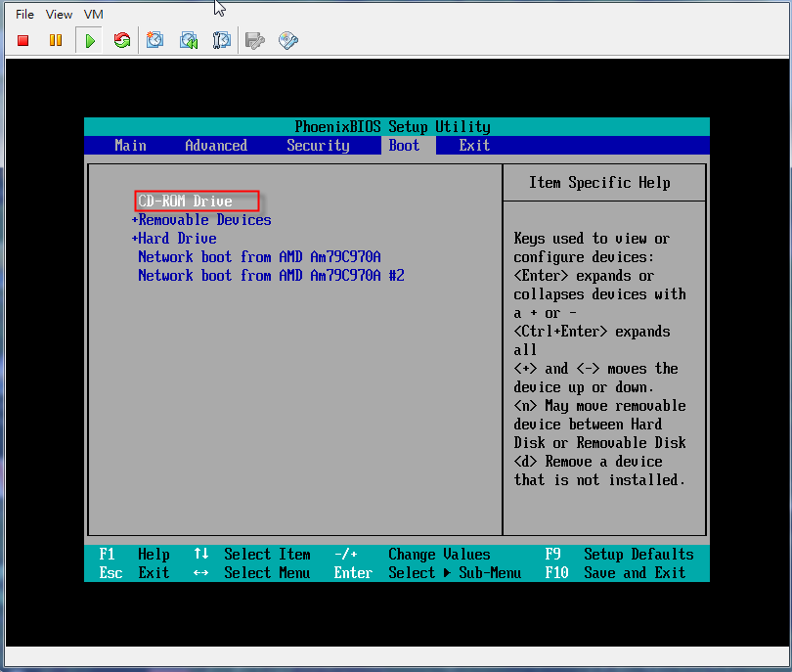Open the File menu

click(x=23, y=14)
